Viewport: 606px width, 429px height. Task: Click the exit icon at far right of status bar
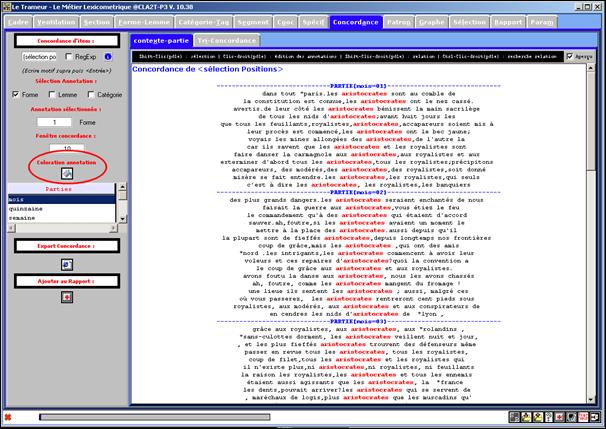pyautogui.click(x=594, y=417)
